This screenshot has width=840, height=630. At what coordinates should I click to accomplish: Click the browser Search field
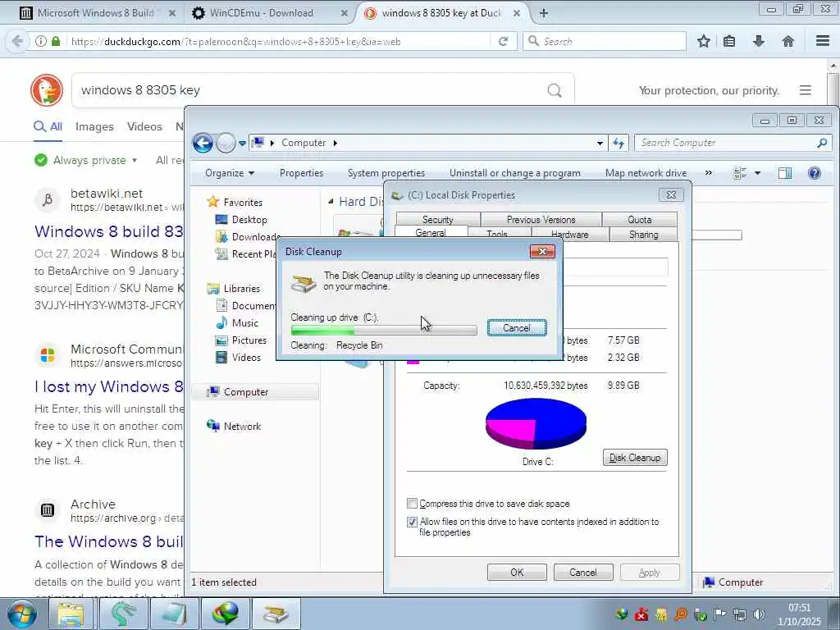pyautogui.click(x=605, y=41)
